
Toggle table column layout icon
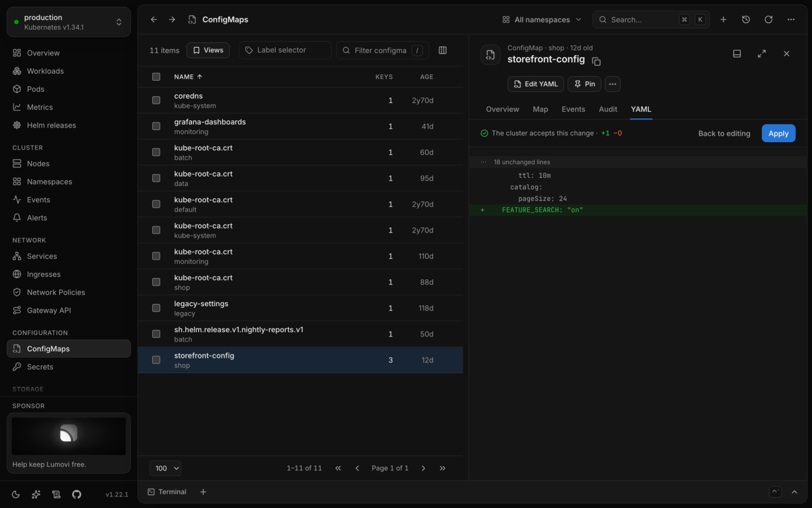pyautogui.click(x=443, y=50)
